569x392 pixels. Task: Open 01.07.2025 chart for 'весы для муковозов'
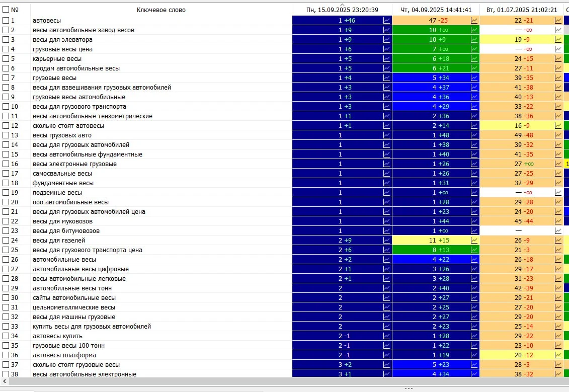click(x=558, y=221)
